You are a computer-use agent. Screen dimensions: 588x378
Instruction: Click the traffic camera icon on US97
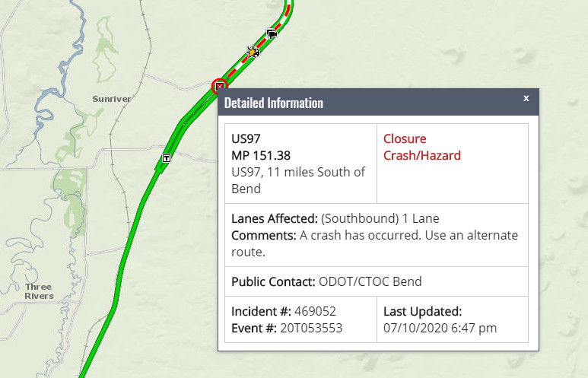pyautogui.click(x=272, y=33)
